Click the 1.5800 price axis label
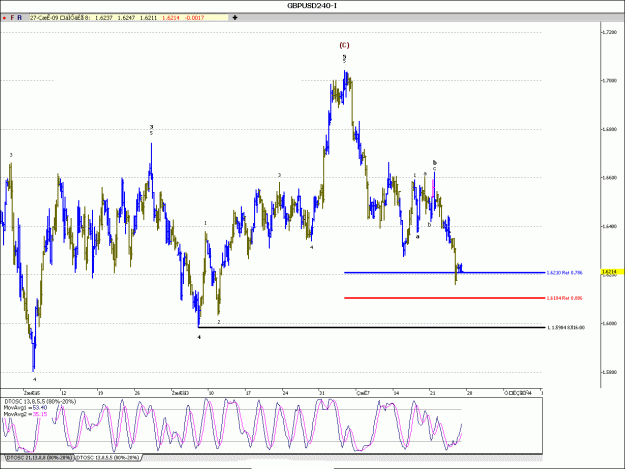This screenshot has height=469, width=625. tap(610, 372)
